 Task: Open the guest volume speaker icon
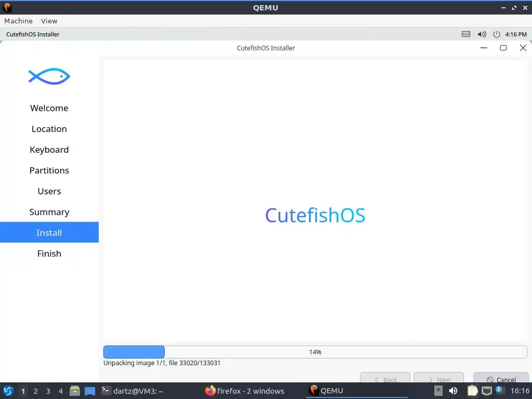[x=482, y=34]
